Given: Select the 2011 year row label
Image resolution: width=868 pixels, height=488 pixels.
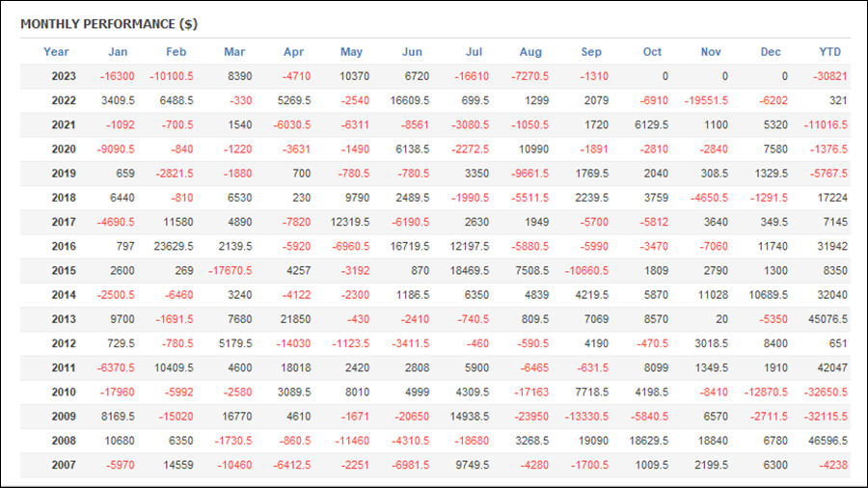Looking at the screenshot, I should pos(64,368).
